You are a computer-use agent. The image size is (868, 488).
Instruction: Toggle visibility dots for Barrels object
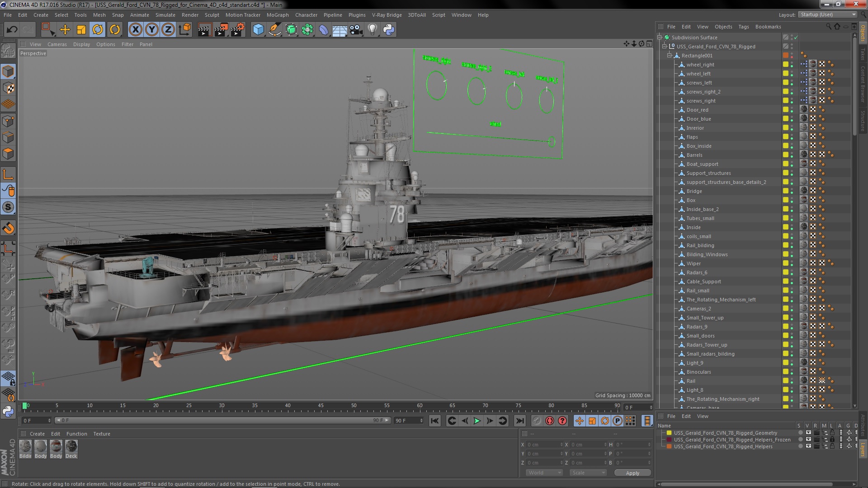(x=792, y=155)
